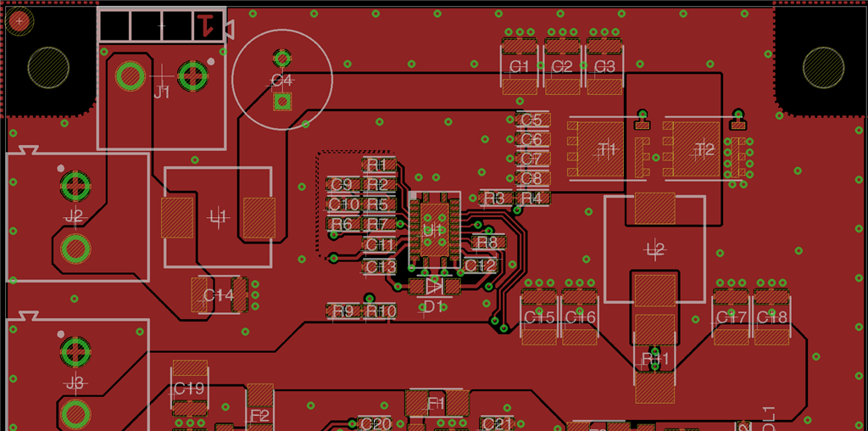
Task: Click capacitor C15 footprint
Action: click(539, 316)
